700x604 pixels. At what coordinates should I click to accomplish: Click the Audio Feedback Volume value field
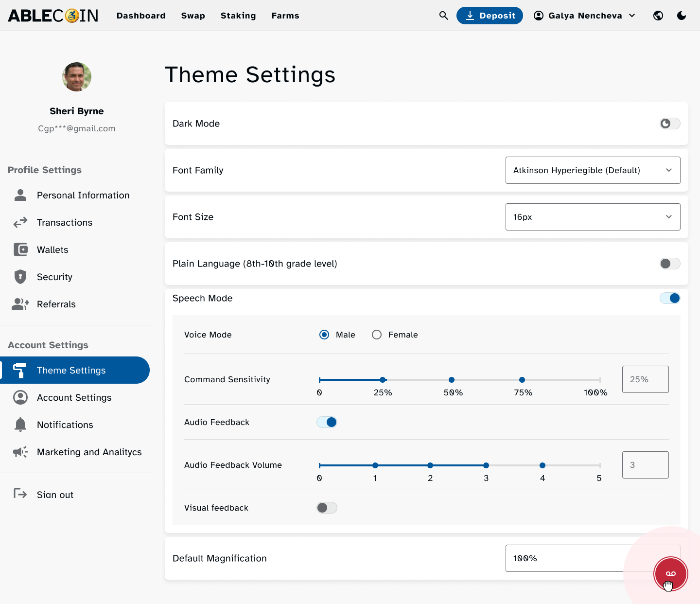[x=645, y=465]
